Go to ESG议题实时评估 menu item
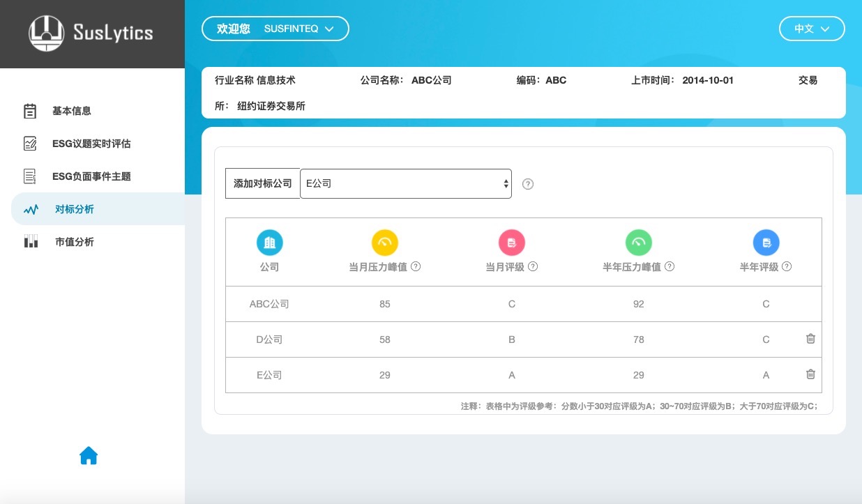Viewport: 862px width, 504px height. click(91, 144)
